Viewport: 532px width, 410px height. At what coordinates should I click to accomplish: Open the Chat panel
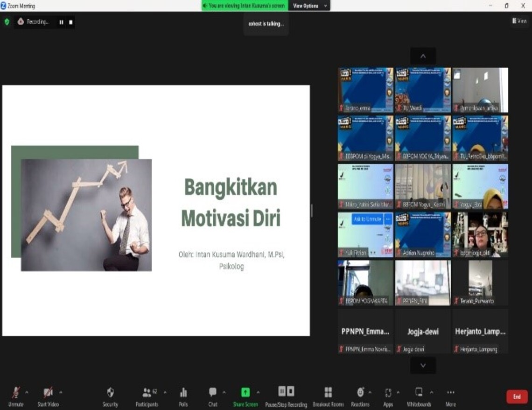(213, 393)
